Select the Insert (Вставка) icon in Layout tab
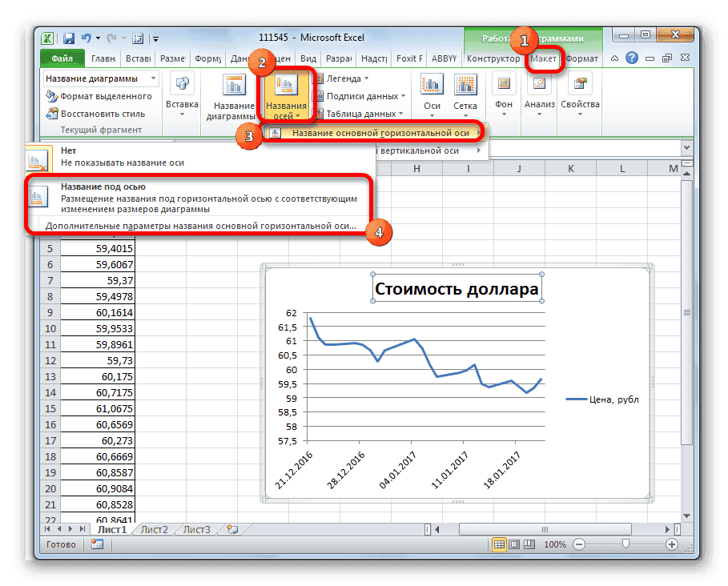 click(x=182, y=94)
